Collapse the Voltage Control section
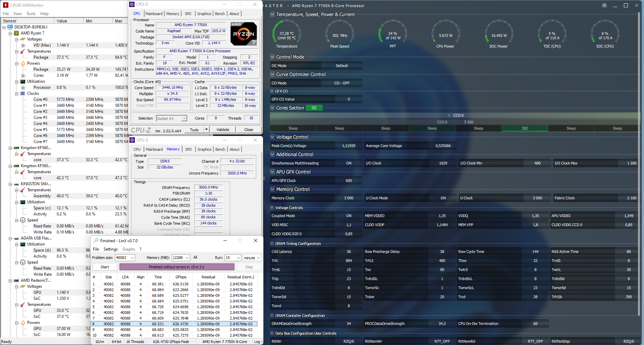 [272, 137]
